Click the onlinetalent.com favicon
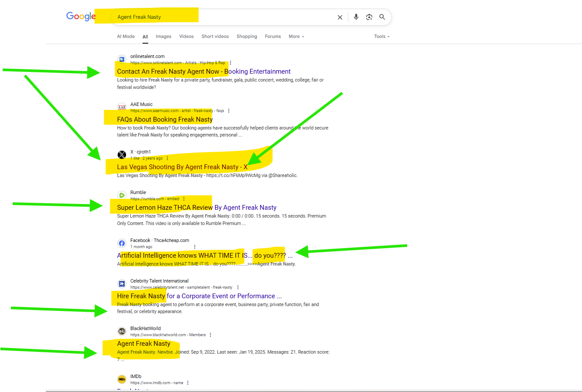This screenshot has height=392, width=582. pos(122,59)
